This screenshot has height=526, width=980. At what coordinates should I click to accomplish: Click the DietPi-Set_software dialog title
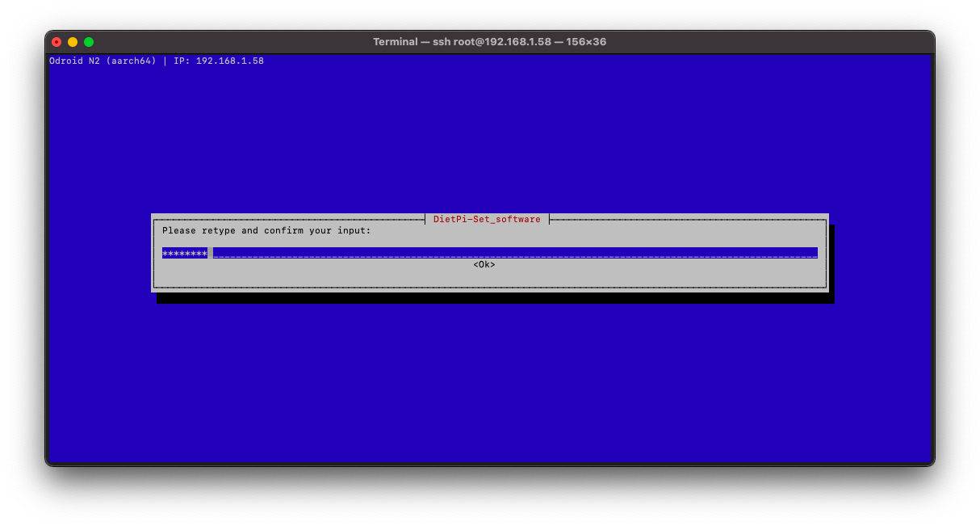tap(487, 219)
